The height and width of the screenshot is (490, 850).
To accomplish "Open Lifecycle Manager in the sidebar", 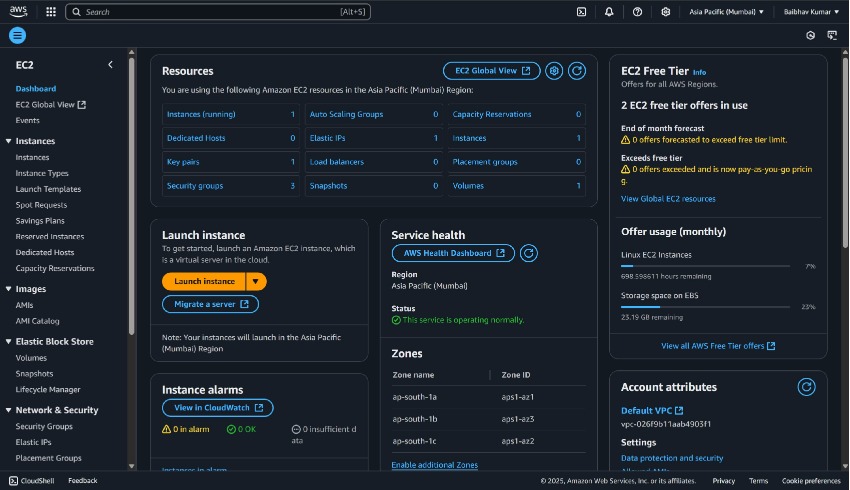I will tap(48, 389).
